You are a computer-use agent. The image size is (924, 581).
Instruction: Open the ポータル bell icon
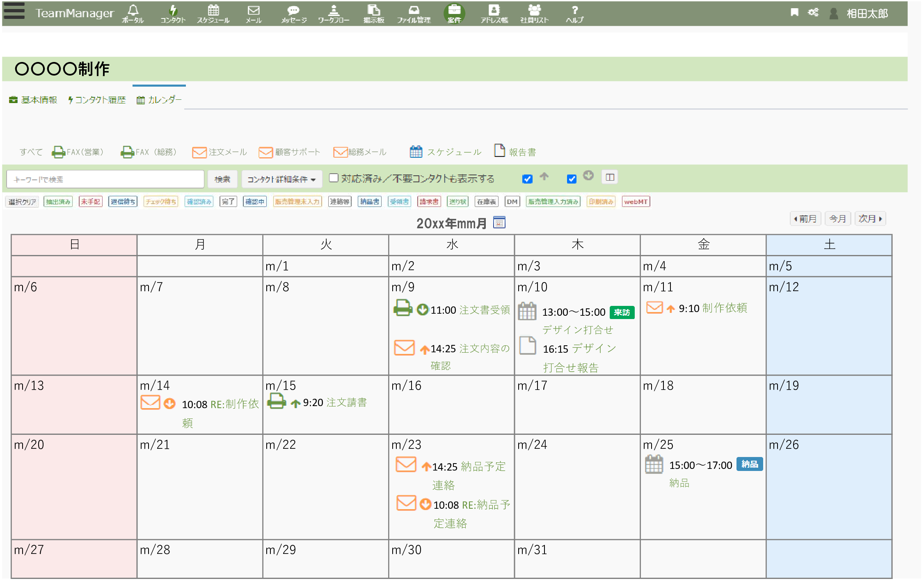pos(133,14)
